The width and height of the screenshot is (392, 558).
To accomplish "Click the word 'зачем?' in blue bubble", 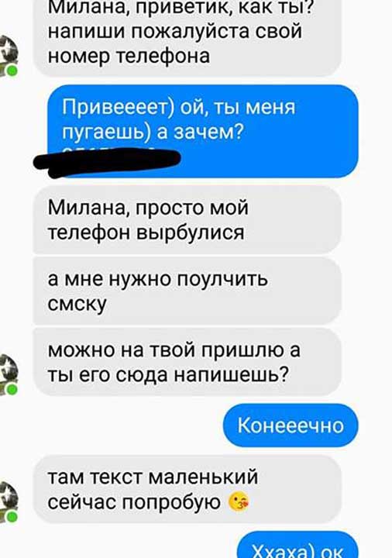I will point(208,132).
